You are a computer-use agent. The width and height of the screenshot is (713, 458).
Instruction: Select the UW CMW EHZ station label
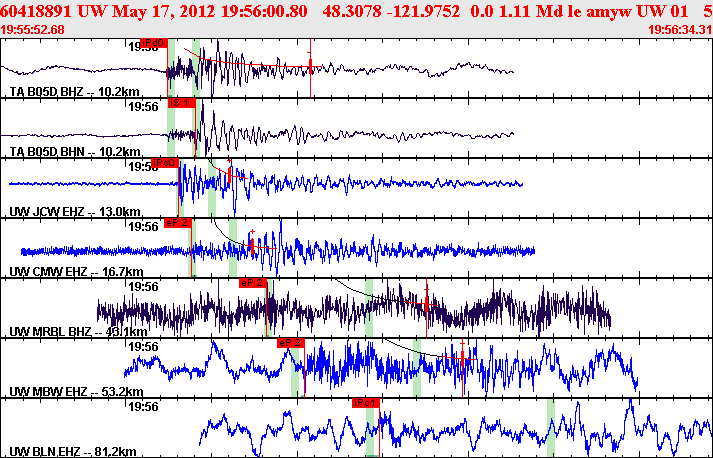click(x=62, y=271)
